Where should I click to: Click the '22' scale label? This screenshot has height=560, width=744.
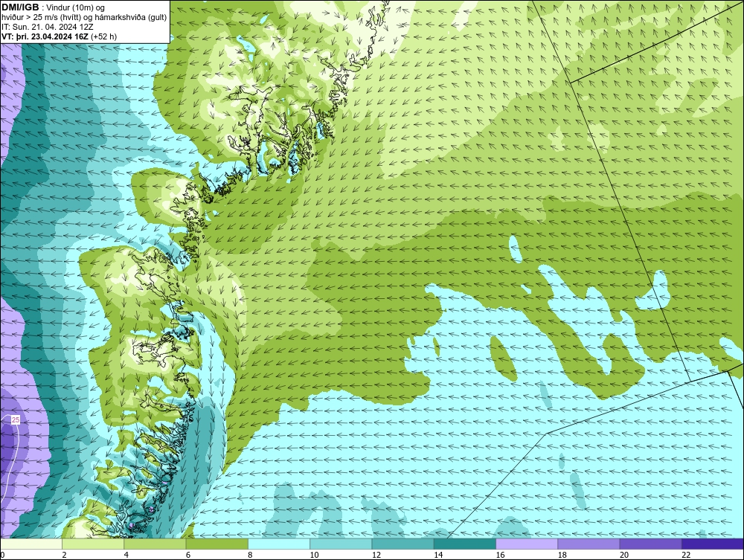686,556
